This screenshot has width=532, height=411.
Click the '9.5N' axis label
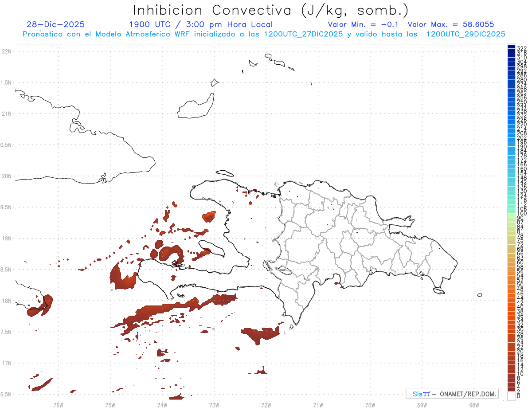point(6,207)
